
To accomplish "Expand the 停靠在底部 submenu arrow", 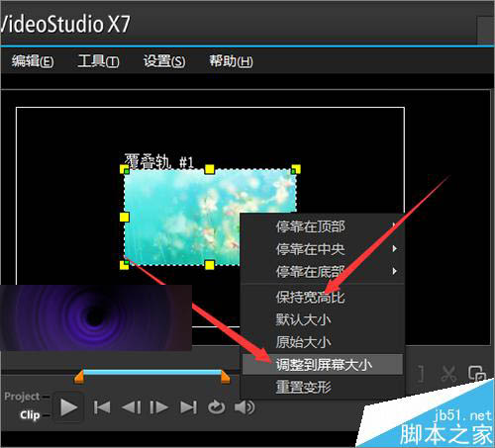I will tap(394, 271).
